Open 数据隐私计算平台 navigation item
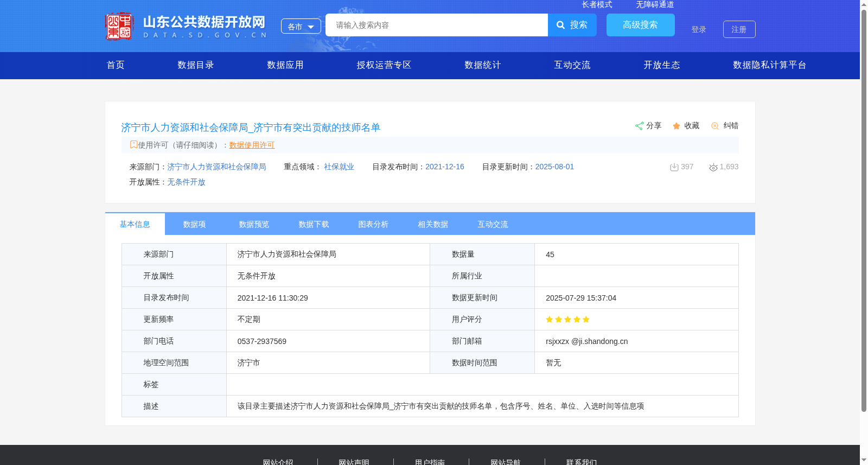 tap(770, 65)
